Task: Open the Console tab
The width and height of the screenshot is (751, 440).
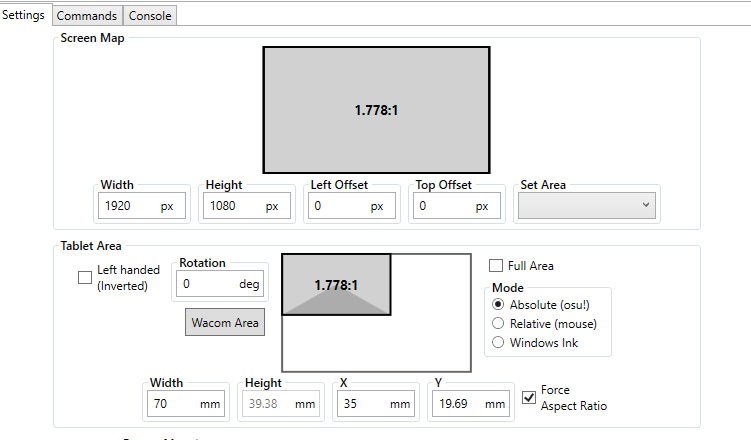Action: 150,16
